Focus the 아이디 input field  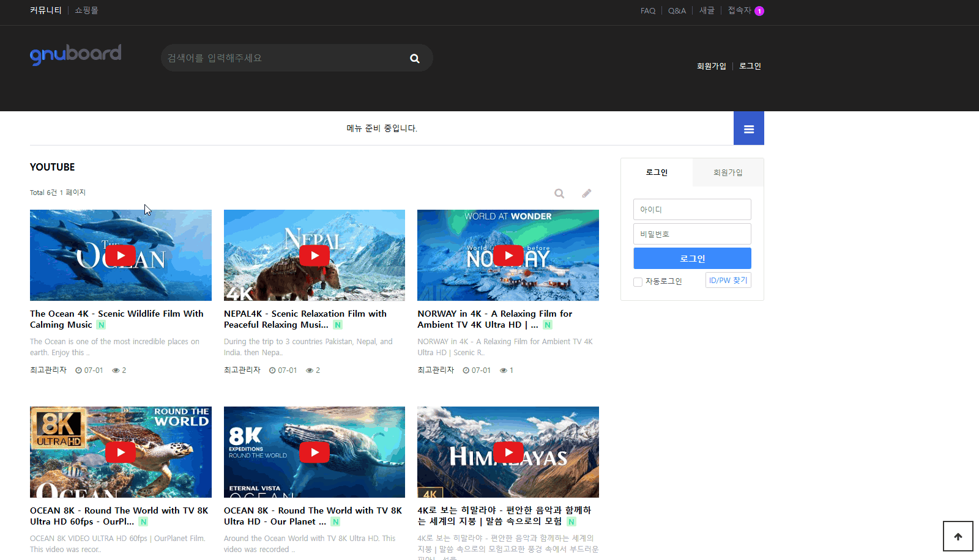[x=691, y=210]
